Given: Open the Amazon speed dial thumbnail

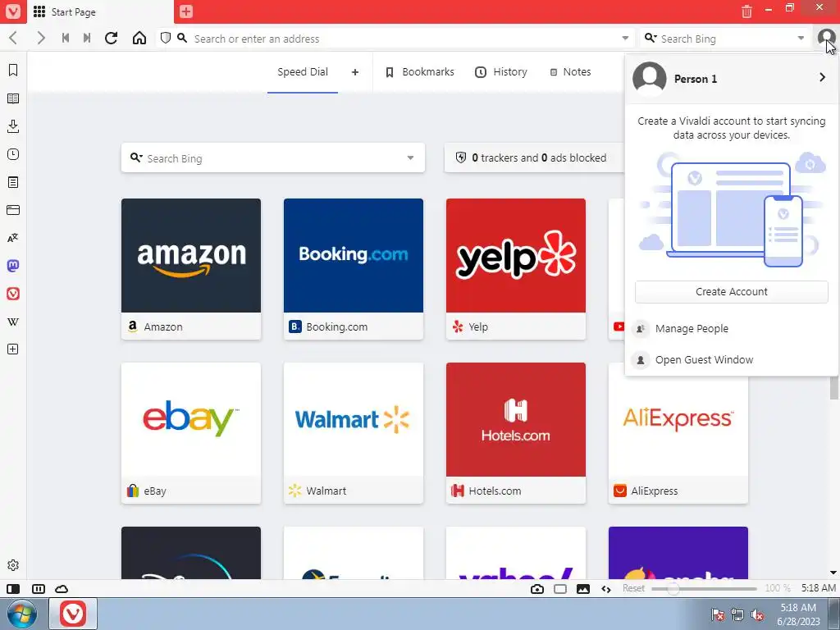Looking at the screenshot, I should (191, 269).
